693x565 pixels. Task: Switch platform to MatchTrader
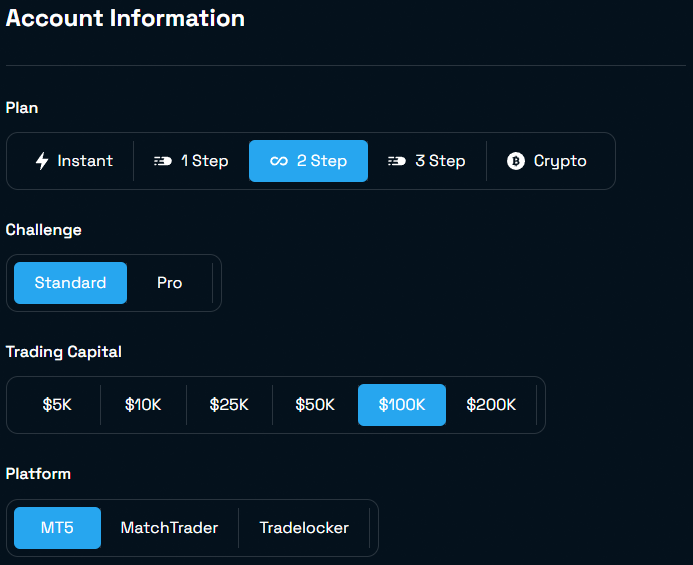click(x=169, y=528)
